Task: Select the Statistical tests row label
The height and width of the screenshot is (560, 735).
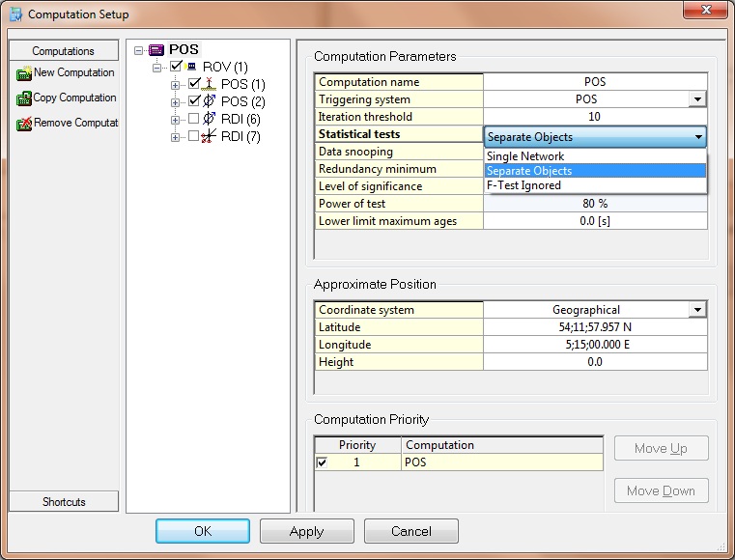Action: pos(399,134)
